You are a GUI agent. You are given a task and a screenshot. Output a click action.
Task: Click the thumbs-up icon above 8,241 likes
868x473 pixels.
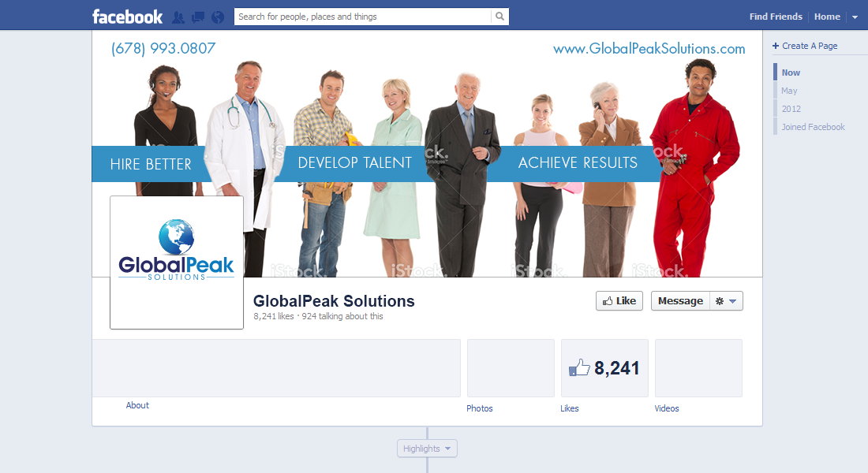point(581,366)
